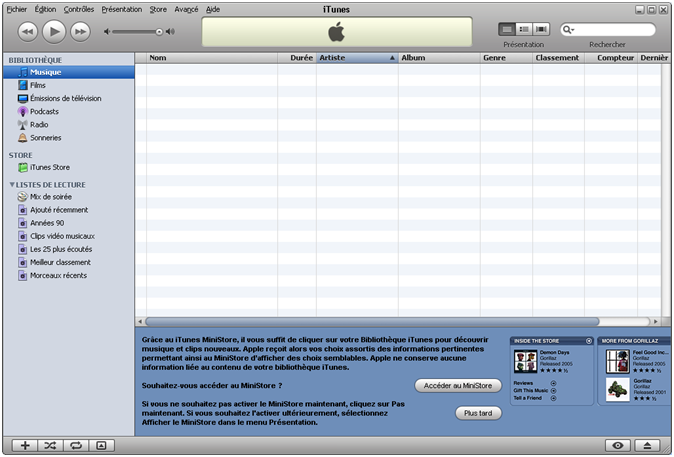Screen dimensions: 674x457
Task: Reverse sort on the Artiste column
Action: pyautogui.click(x=357, y=58)
